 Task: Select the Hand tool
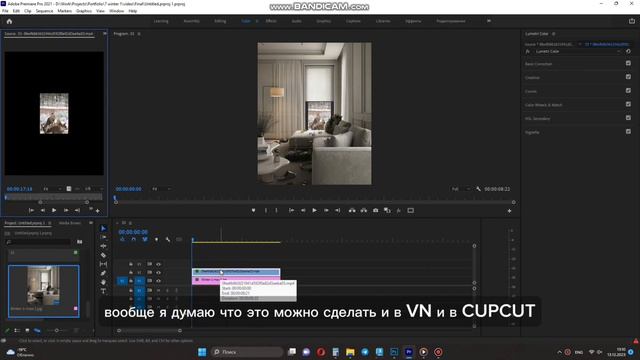click(103, 282)
